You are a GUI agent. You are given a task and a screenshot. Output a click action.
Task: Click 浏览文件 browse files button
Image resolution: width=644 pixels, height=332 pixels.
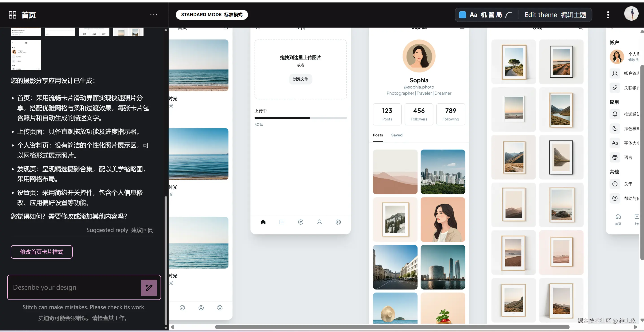[300, 79]
